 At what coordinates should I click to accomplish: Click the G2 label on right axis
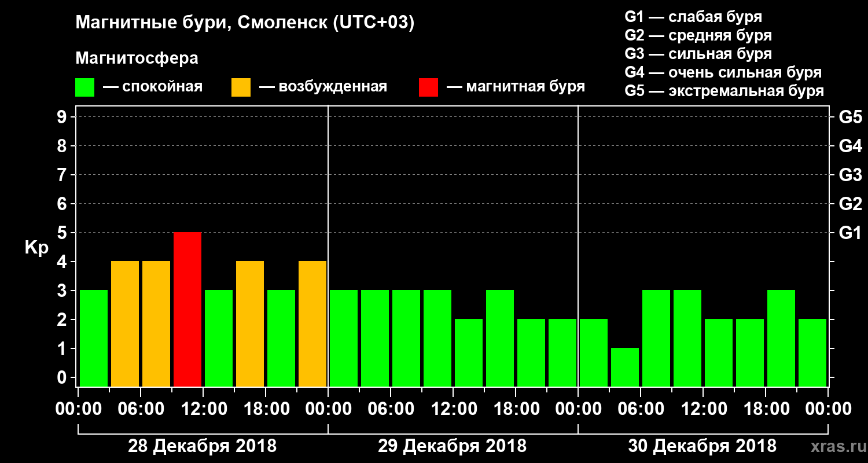click(850, 204)
